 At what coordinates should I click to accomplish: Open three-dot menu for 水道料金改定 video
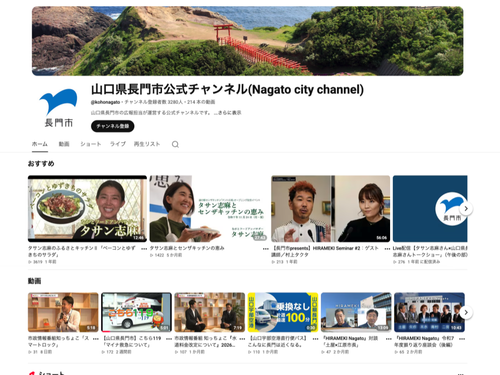pyautogui.click(x=242, y=339)
